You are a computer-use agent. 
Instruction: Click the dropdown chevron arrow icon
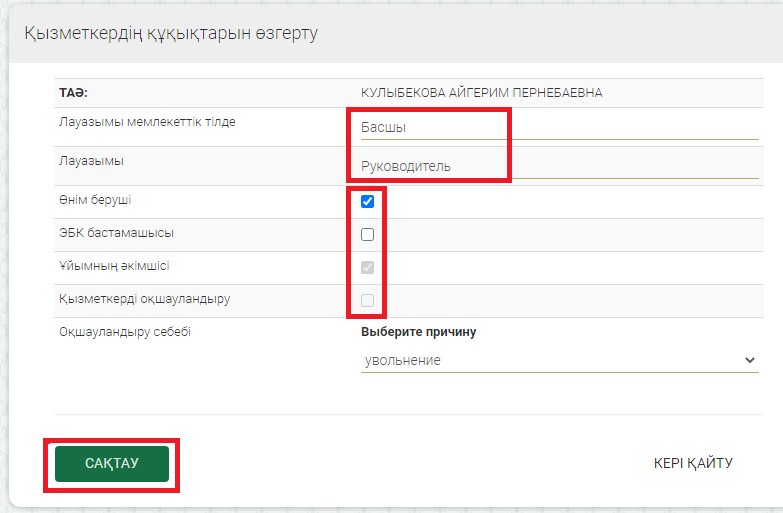pos(750,360)
